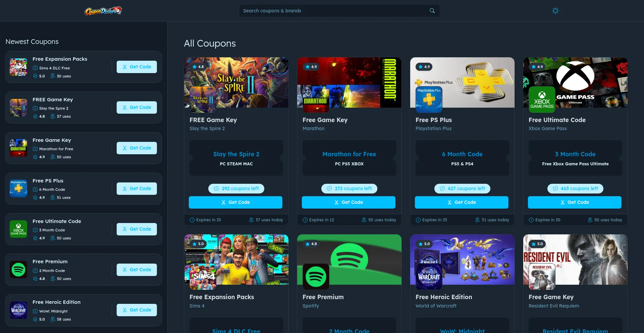Click the PlayStation Plus card logo icon

pos(429,100)
